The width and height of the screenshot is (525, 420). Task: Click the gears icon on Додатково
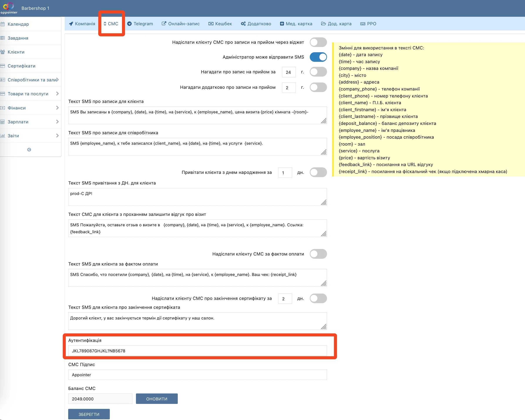coord(243,24)
